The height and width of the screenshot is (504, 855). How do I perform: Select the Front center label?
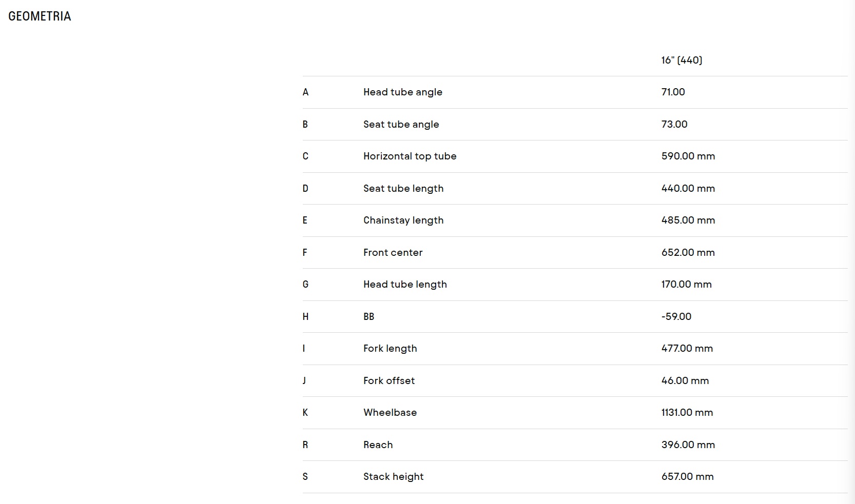(393, 252)
